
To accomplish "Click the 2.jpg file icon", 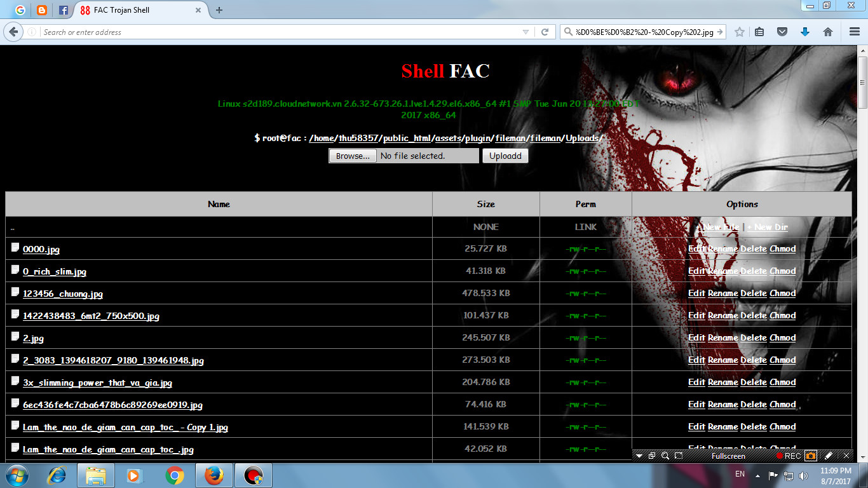I will (15, 336).
